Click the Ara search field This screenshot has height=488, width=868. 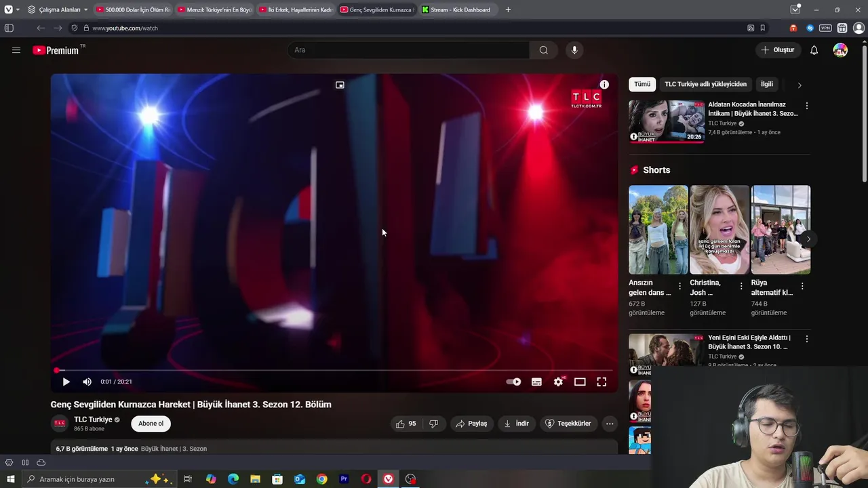tap(409, 50)
